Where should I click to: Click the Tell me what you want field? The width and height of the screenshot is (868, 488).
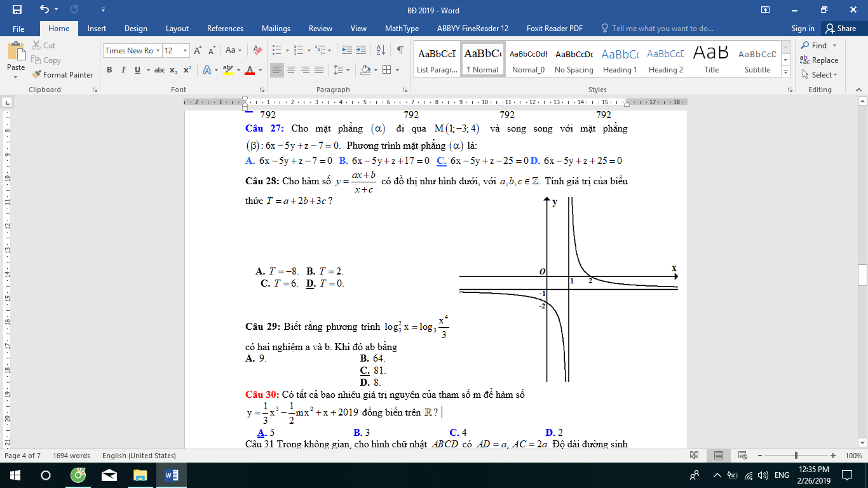tap(663, 29)
